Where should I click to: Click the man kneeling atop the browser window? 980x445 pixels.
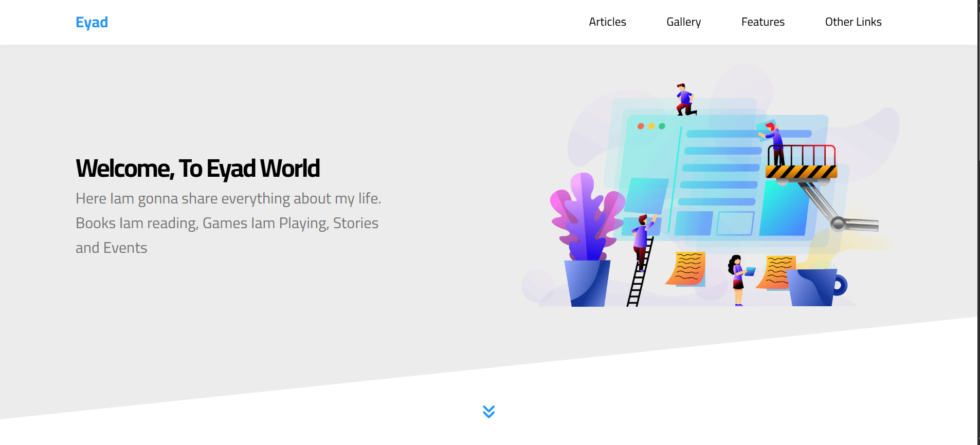(685, 100)
